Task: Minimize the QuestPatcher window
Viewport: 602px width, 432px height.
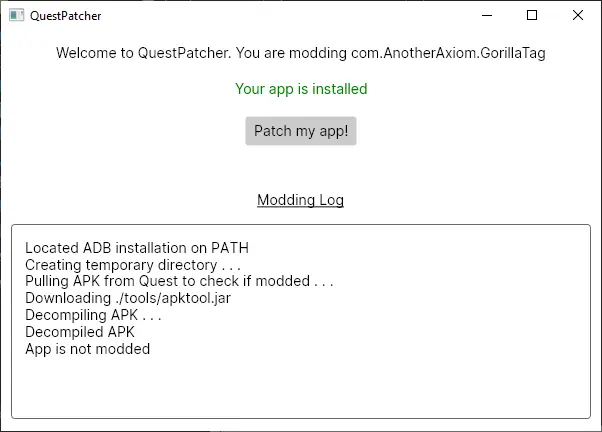Action: (487, 15)
